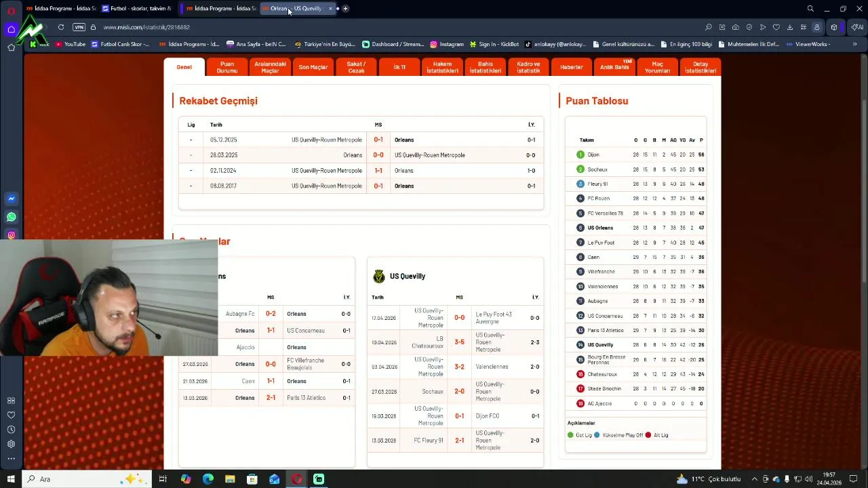Open Opera sidebar Instagram icon
The width and height of the screenshot is (868, 488).
11,235
